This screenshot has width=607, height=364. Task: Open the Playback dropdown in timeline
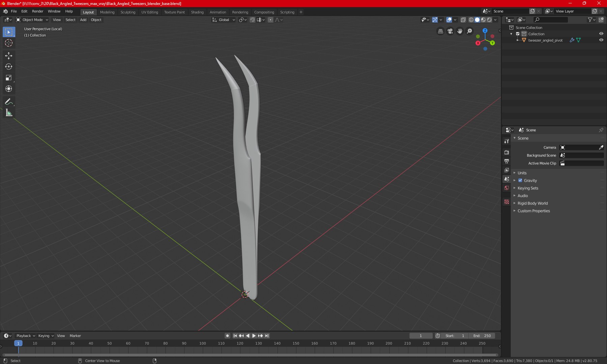(x=26, y=336)
